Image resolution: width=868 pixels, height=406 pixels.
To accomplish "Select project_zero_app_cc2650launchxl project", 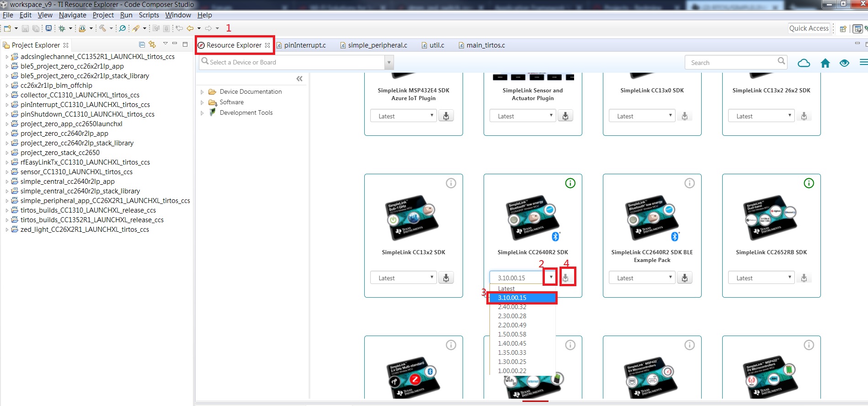I will [71, 124].
